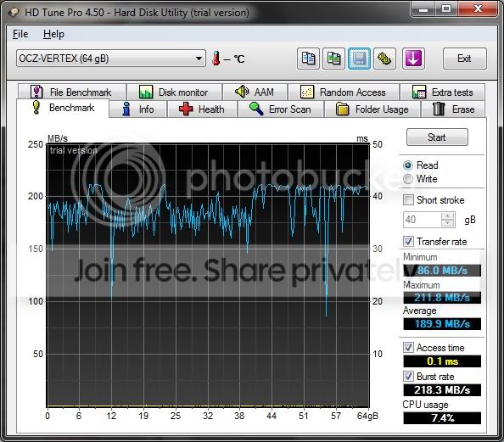Start the benchmark with Start button
Screen dimensions: 504x442
click(437, 137)
